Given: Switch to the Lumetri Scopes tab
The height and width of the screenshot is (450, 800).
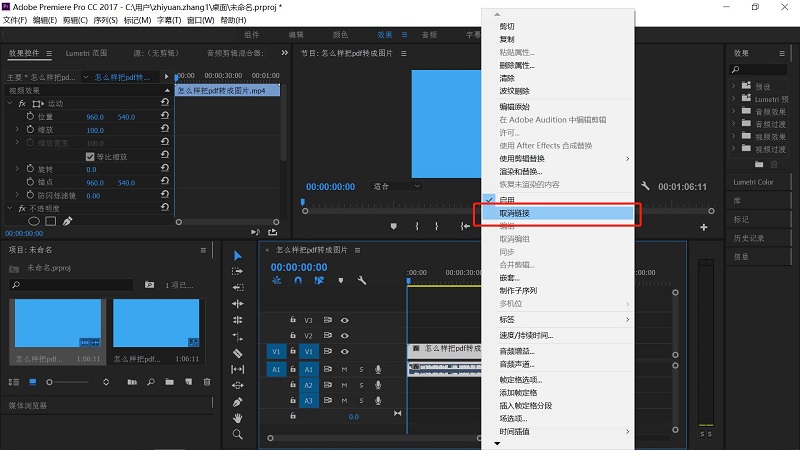Looking at the screenshot, I should tap(86, 53).
